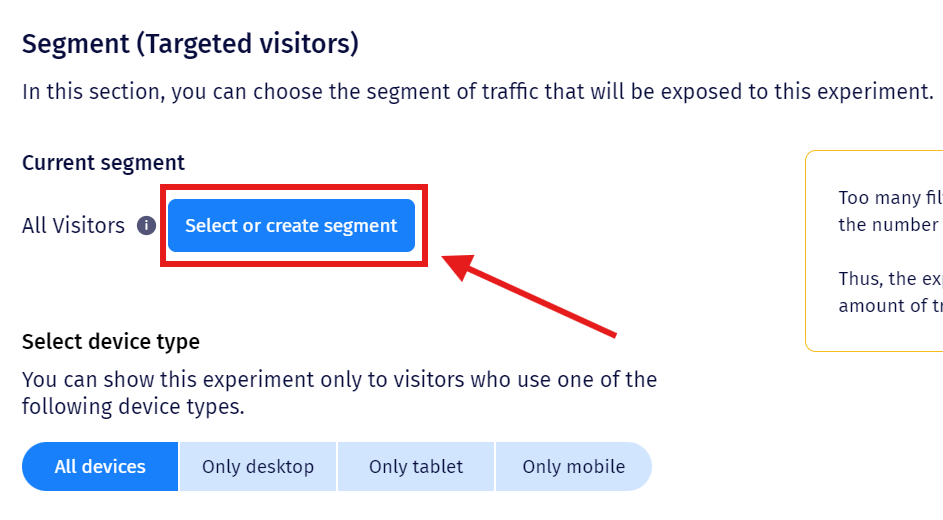Click the 'You can show this experiment' text
This screenshot has height=520, width=943.
(339, 380)
